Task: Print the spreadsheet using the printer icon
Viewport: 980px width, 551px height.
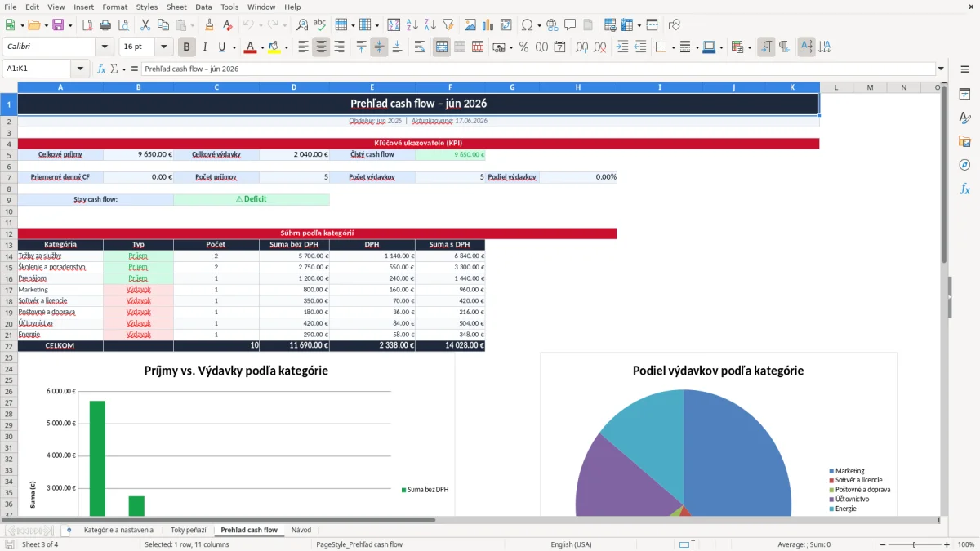Action: tap(106, 25)
